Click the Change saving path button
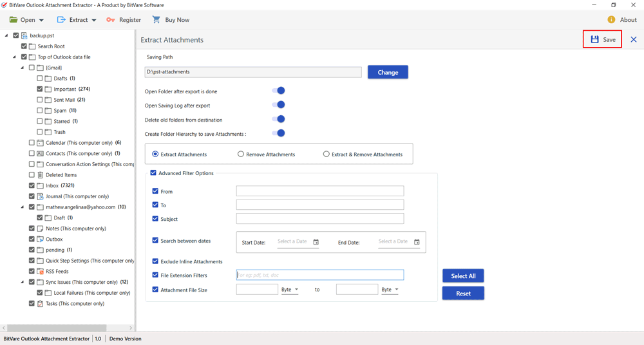Image resolution: width=644 pixels, height=345 pixels. coord(388,72)
